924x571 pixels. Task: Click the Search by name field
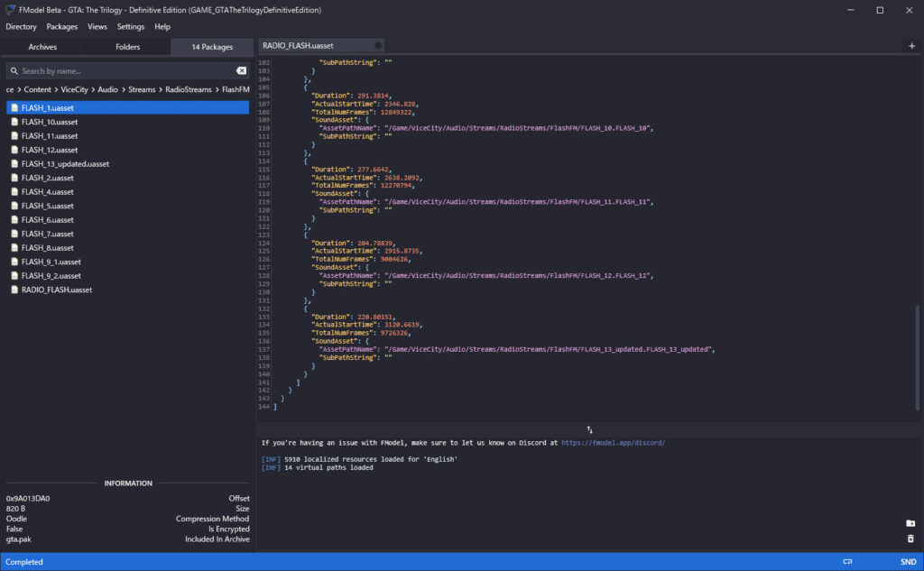click(126, 70)
